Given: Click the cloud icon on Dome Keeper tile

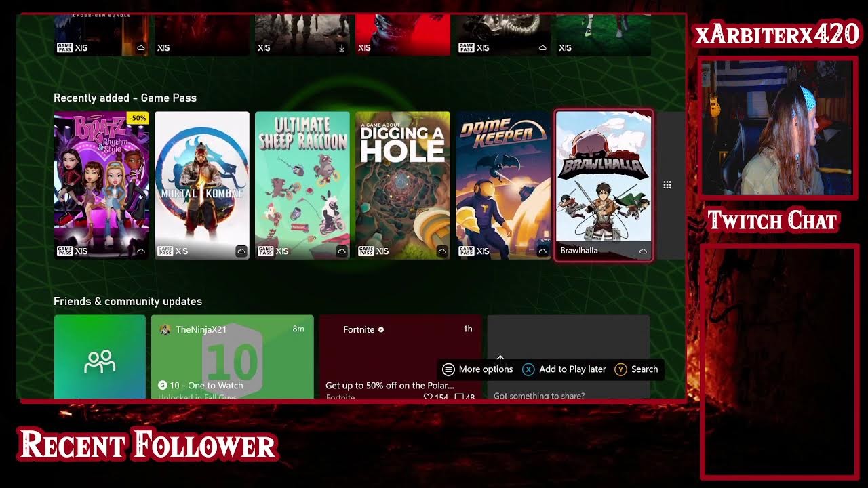Looking at the screenshot, I should click(x=542, y=251).
